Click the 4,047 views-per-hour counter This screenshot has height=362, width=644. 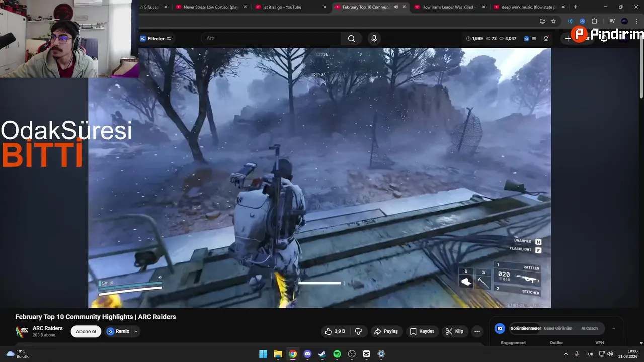pyautogui.click(x=508, y=39)
